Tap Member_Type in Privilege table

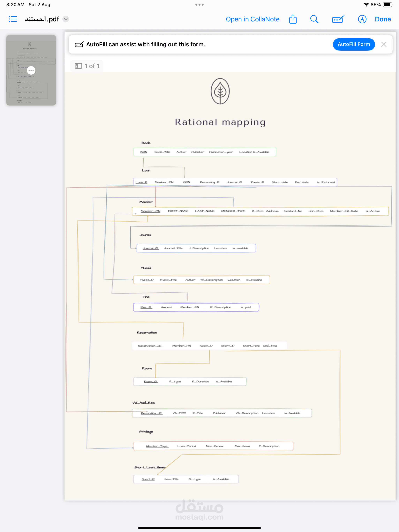click(x=157, y=446)
